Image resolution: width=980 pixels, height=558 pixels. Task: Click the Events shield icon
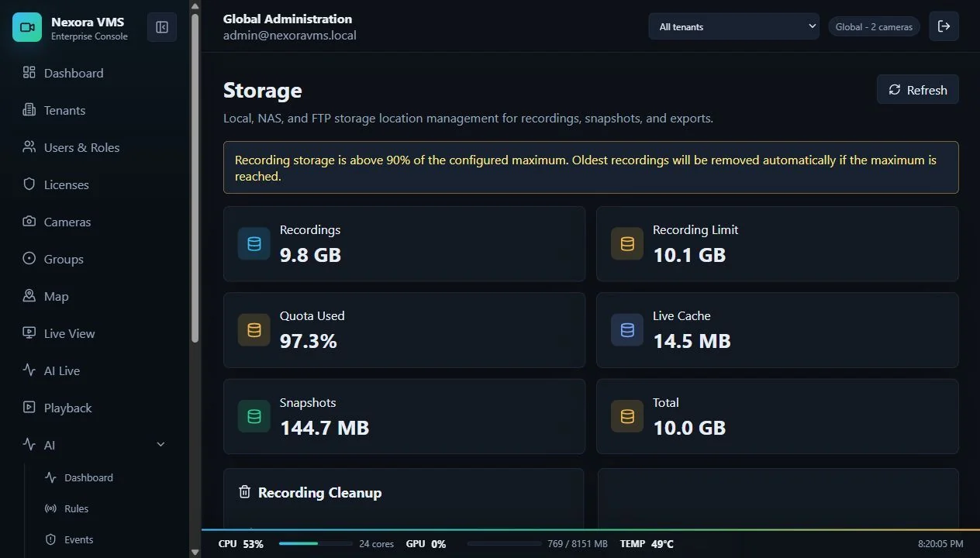(x=51, y=539)
